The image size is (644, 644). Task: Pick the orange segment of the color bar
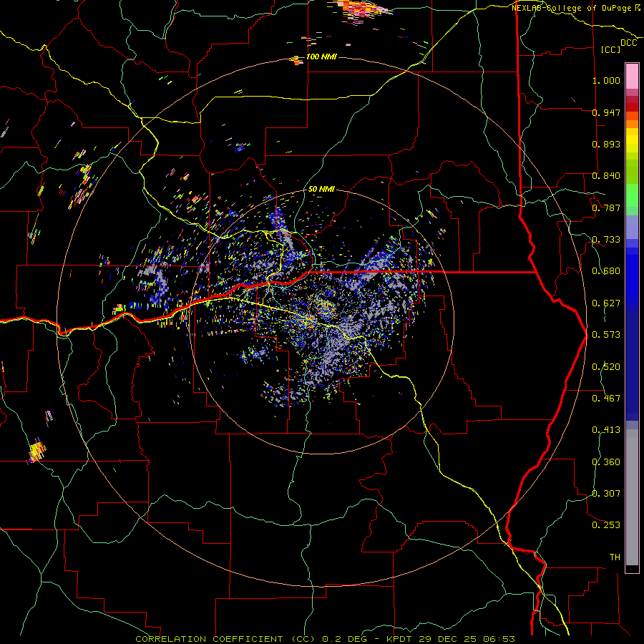(x=632, y=120)
